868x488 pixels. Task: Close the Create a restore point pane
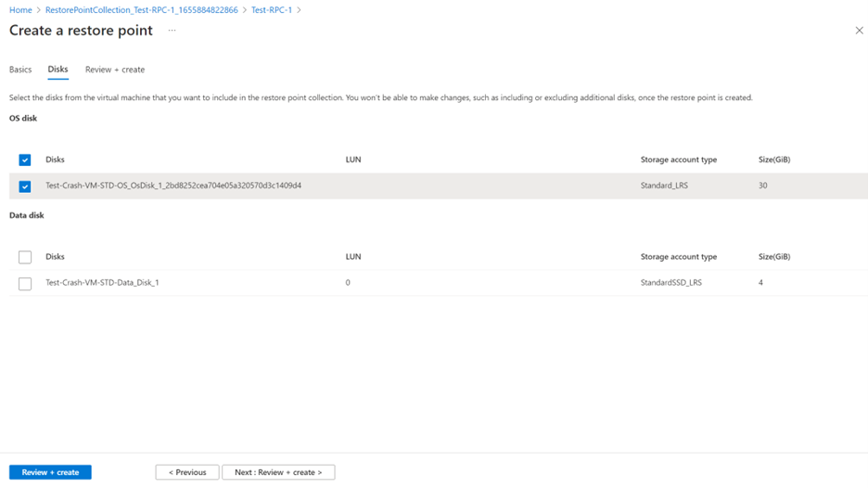pyautogui.click(x=859, y=31)
